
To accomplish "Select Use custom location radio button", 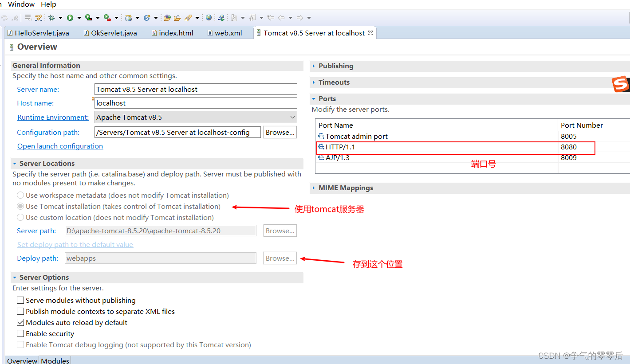I will coord(20,217).
